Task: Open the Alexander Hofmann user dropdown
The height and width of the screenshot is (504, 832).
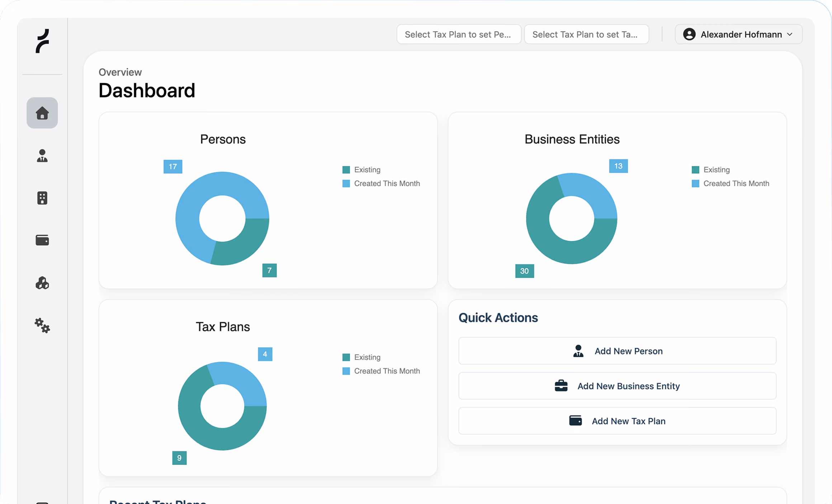Action: tap(738, 34)
